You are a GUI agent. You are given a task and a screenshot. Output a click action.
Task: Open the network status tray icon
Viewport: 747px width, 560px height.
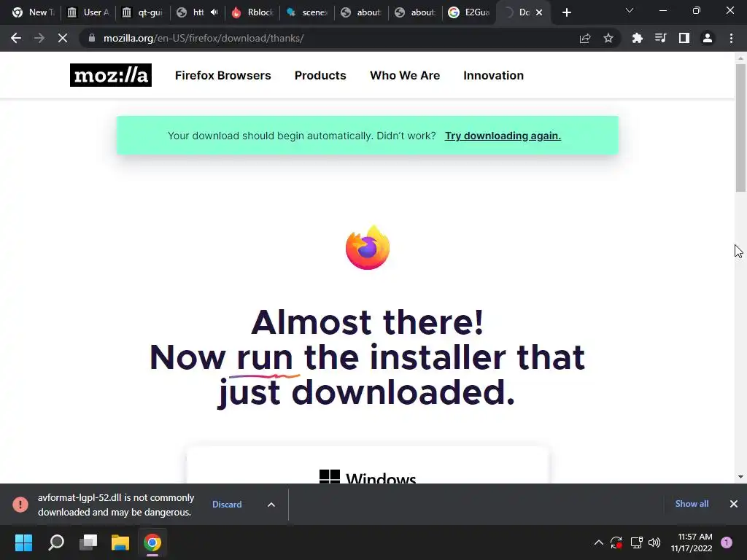(x=636, y=542)
